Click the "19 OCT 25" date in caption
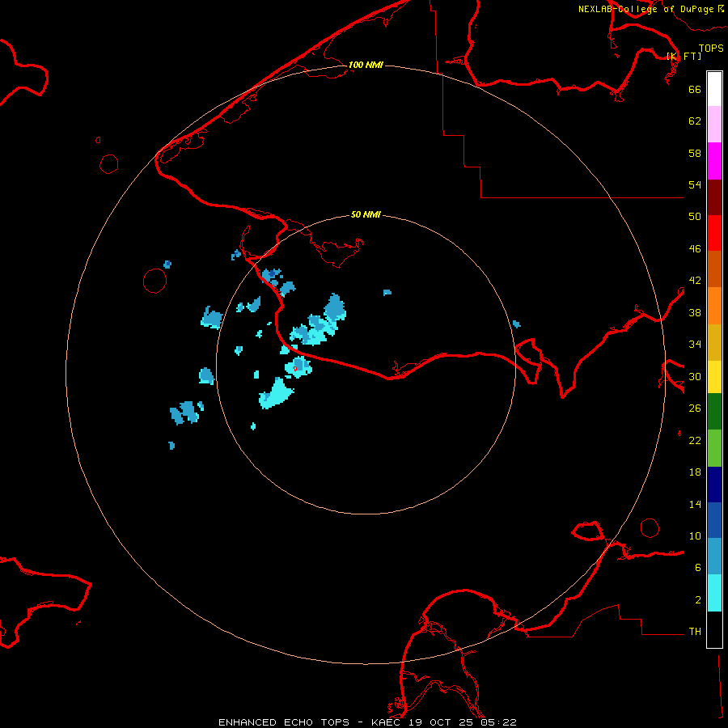The image size is (728, 728). tap(440, 722)
